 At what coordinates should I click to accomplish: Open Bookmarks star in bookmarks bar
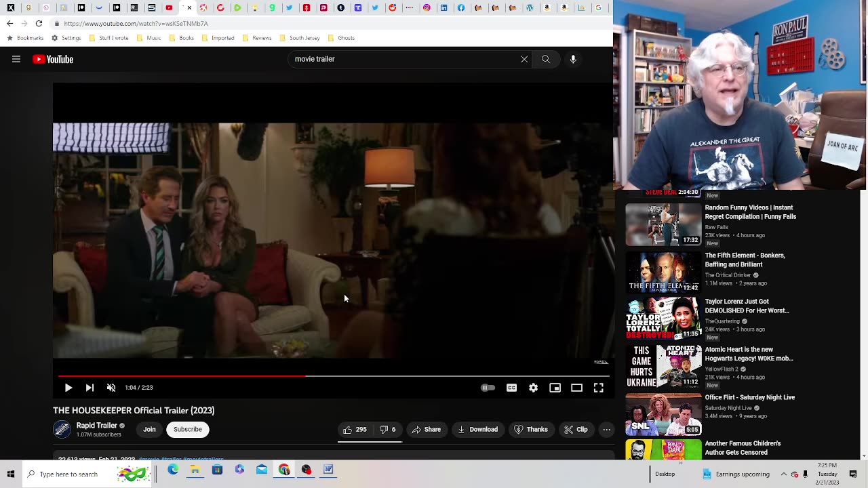coord(25,38)
